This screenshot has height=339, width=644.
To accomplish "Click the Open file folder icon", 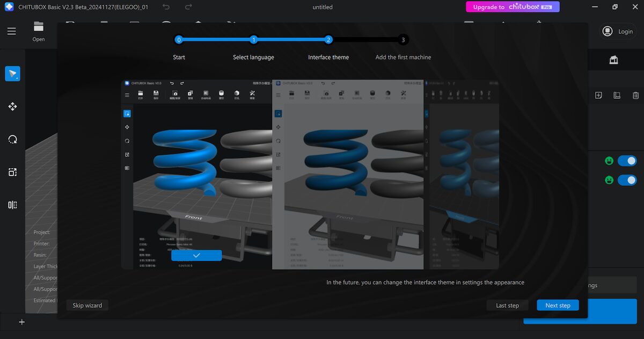I will tap(38, 26).
